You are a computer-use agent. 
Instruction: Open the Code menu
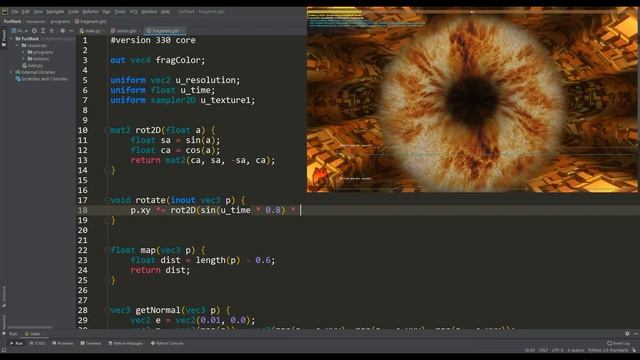point(73,12)
